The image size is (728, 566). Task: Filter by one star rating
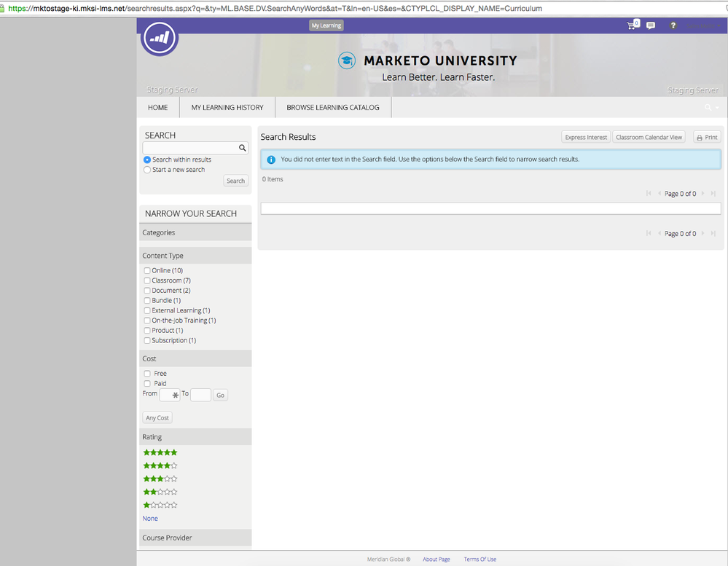(x=160, y=505)
